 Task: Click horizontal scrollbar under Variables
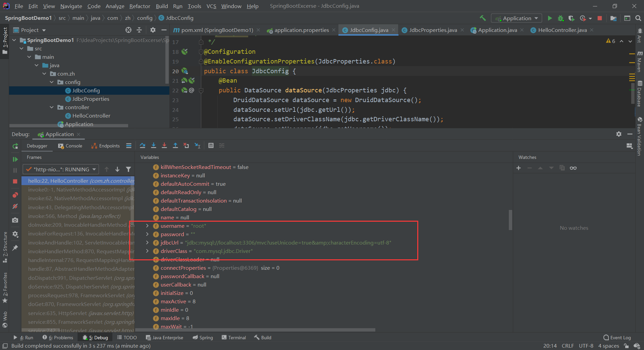coord(255,330)
